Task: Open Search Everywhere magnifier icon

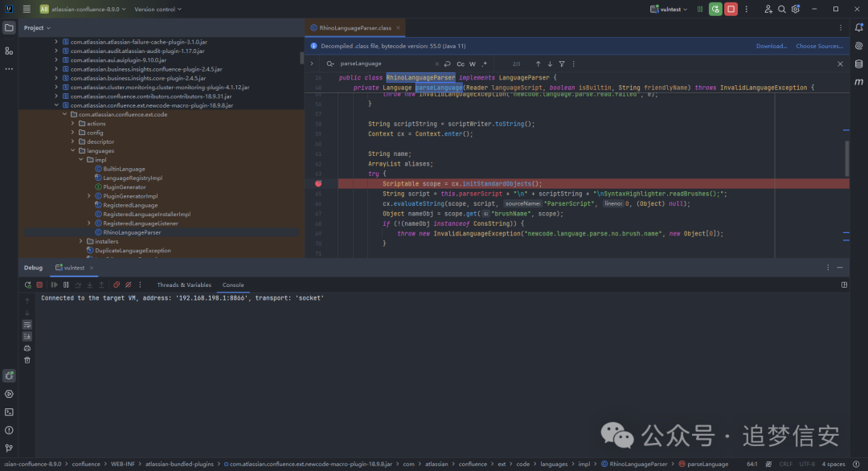Action: [x=782, y=9]
